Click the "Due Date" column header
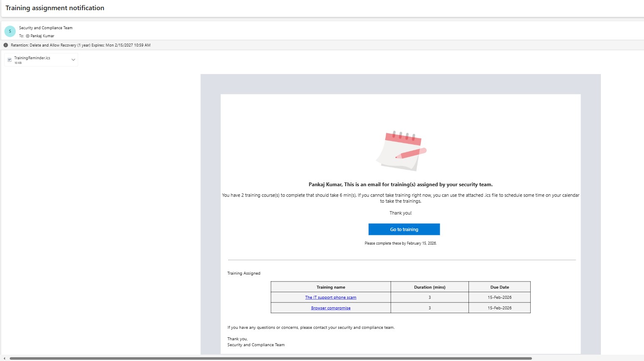644x361 pixels. (499, 287)
